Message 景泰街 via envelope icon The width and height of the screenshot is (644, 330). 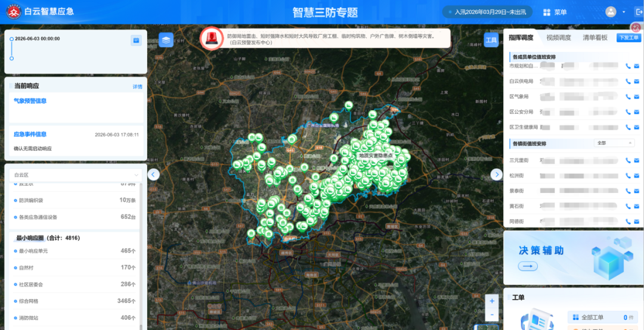(x=637, y=191)
